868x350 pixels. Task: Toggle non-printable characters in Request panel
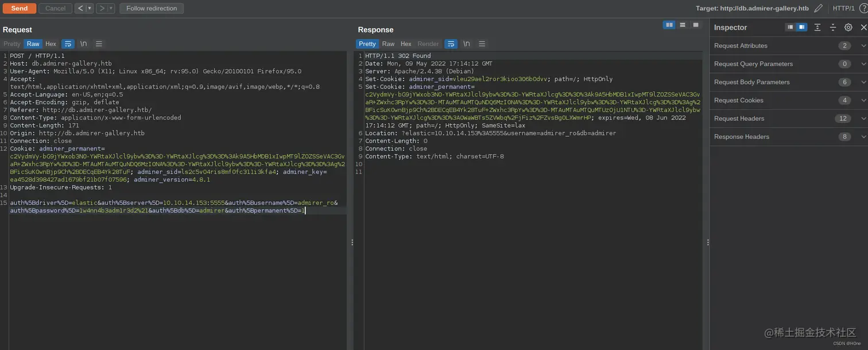point(84,44)
